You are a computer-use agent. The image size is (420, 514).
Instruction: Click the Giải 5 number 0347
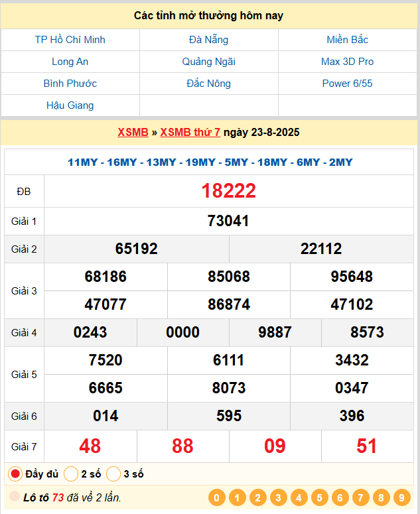[352, 388]
